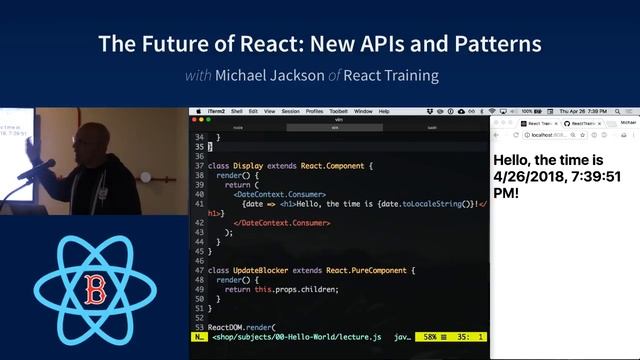This screenshot has width=640, height=360.
Task: Open the Session menu
Action: point(291,111)
